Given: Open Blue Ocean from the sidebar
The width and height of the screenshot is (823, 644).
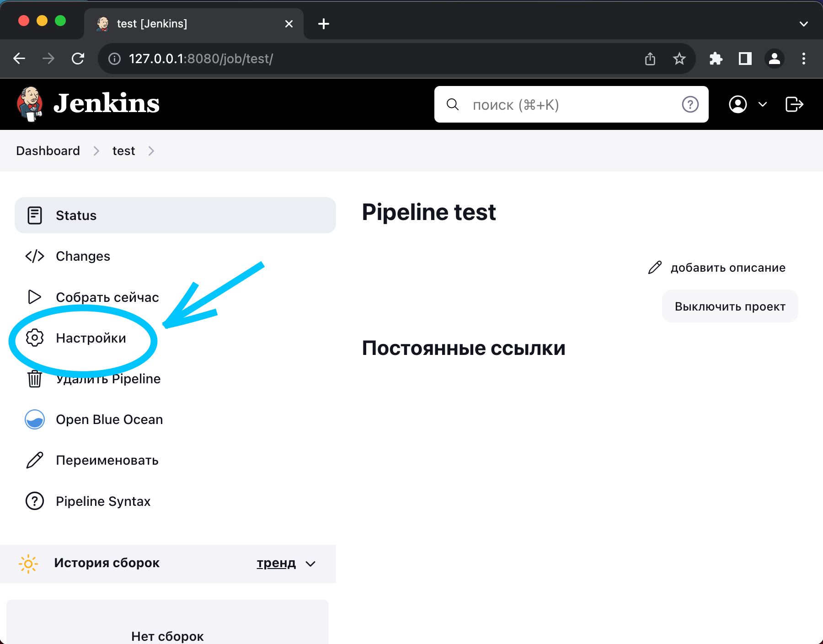Looking at the screenshot, I should (109, 419).
